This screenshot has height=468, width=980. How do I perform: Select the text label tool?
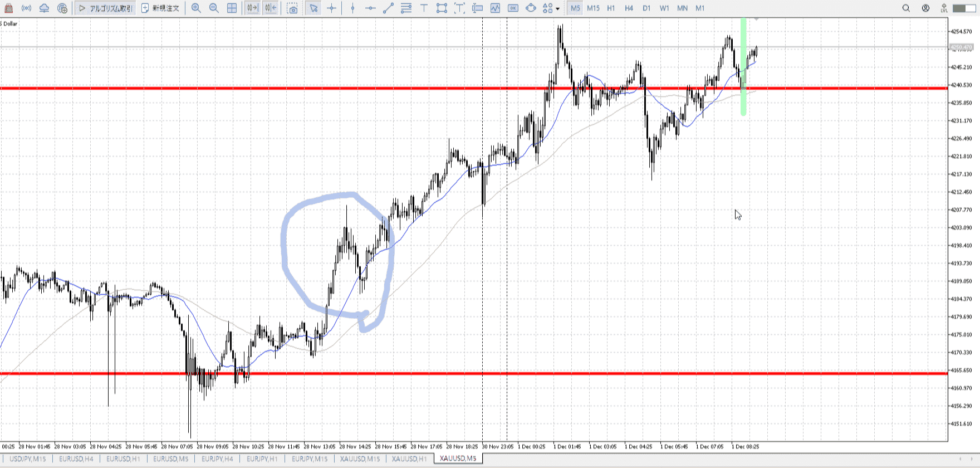point(424,8)
